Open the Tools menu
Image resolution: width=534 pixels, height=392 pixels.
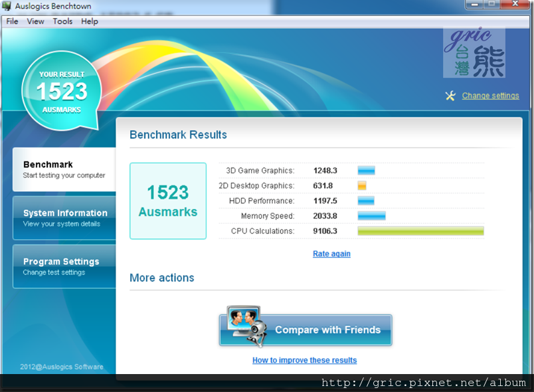[62, 21]
